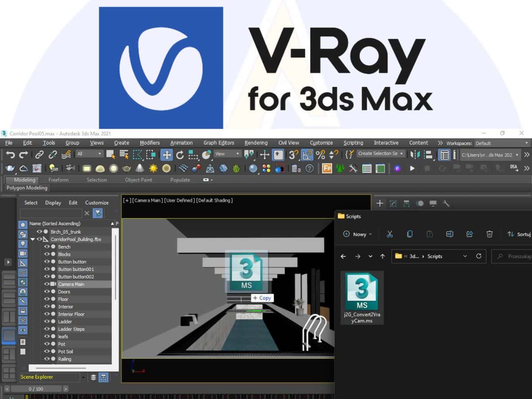Select the Undo icon on the main toolbar

10,154
